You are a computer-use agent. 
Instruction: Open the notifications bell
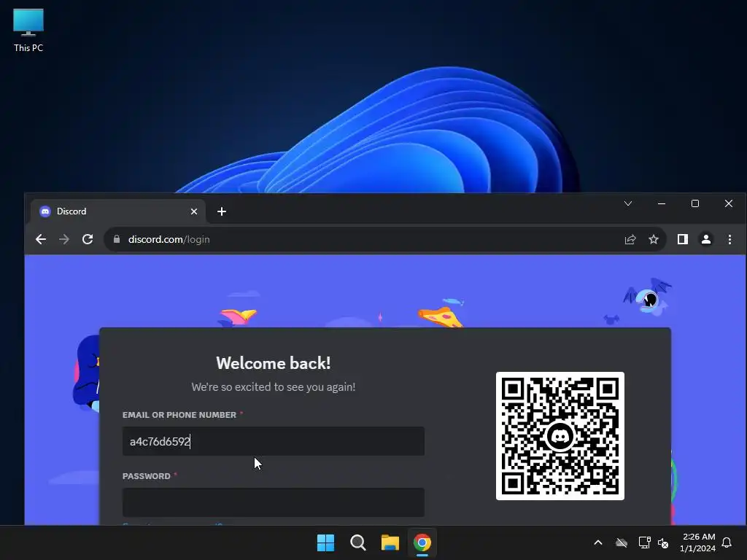tap(727, 542)
